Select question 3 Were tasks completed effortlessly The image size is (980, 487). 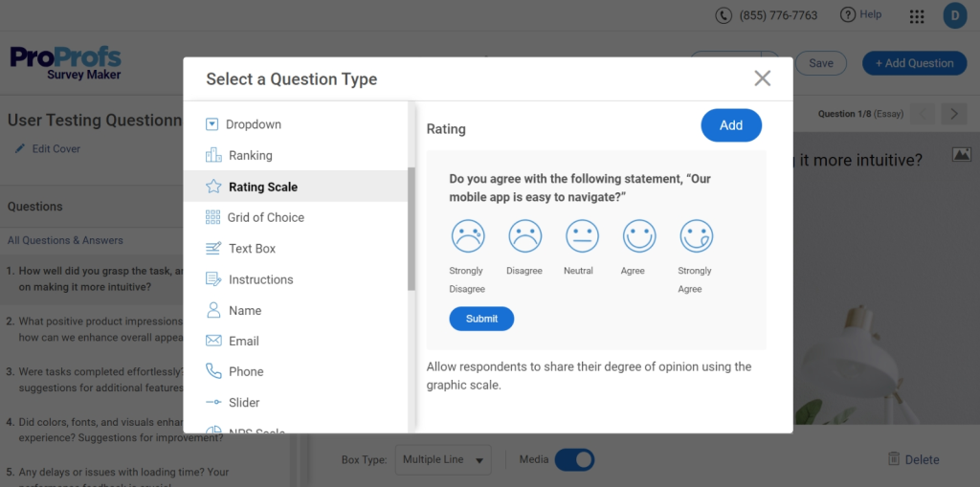click(94, 380)
